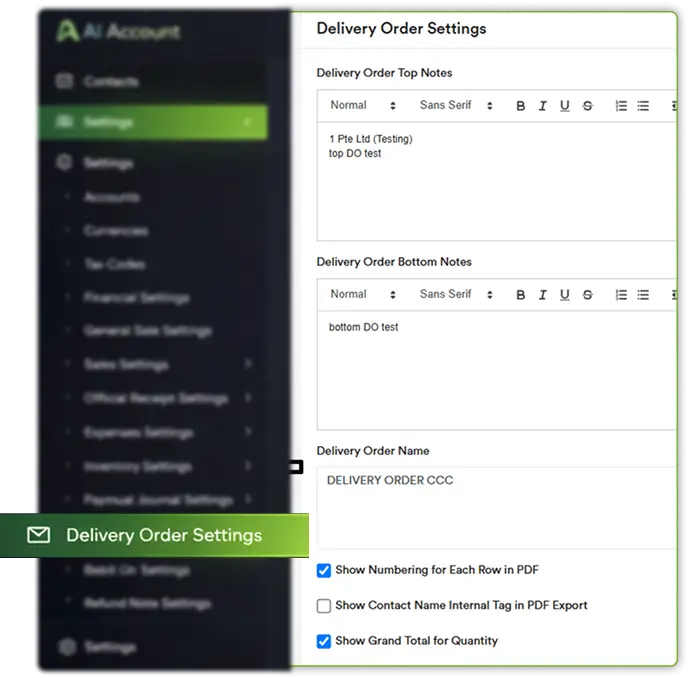Check Show Contact Name Internal Tag in PDF Export

[324, 606]
